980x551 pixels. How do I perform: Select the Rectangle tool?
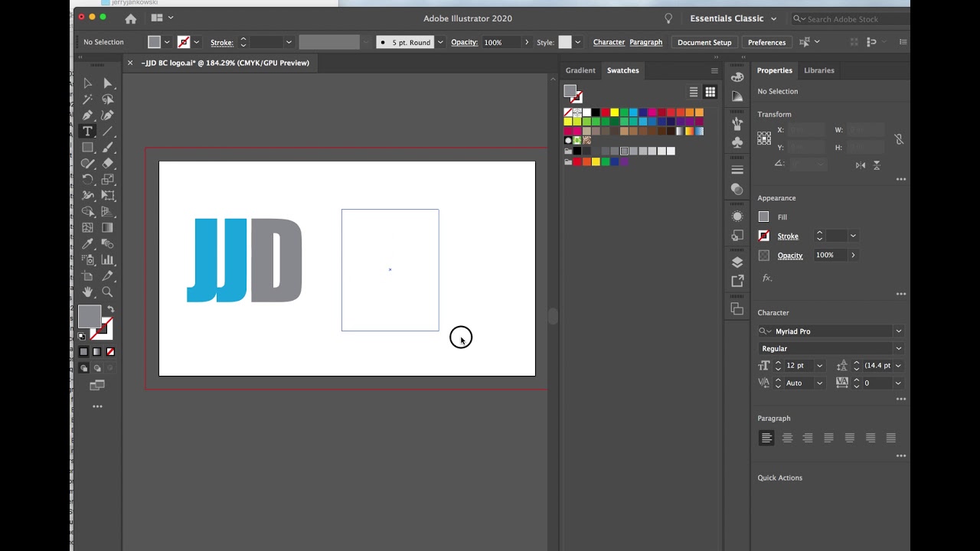click(87, 148)
